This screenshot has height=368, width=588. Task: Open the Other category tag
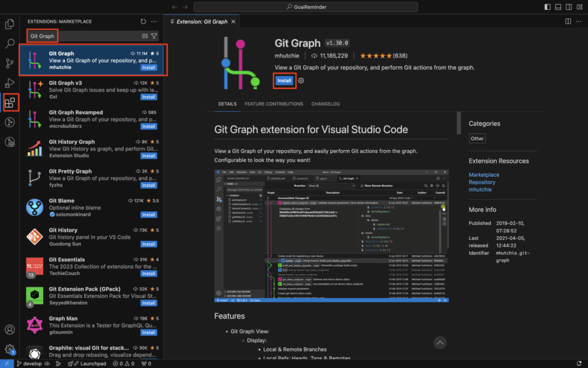[x=477, y=139]
